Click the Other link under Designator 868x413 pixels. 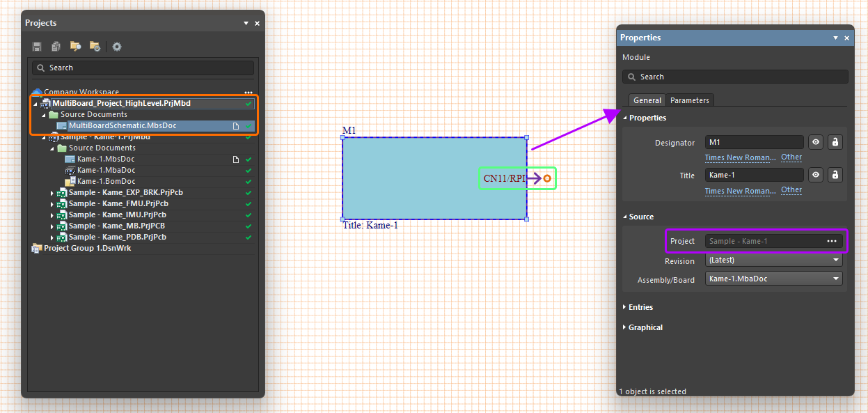pyautogui.click(x=791, y=157)
